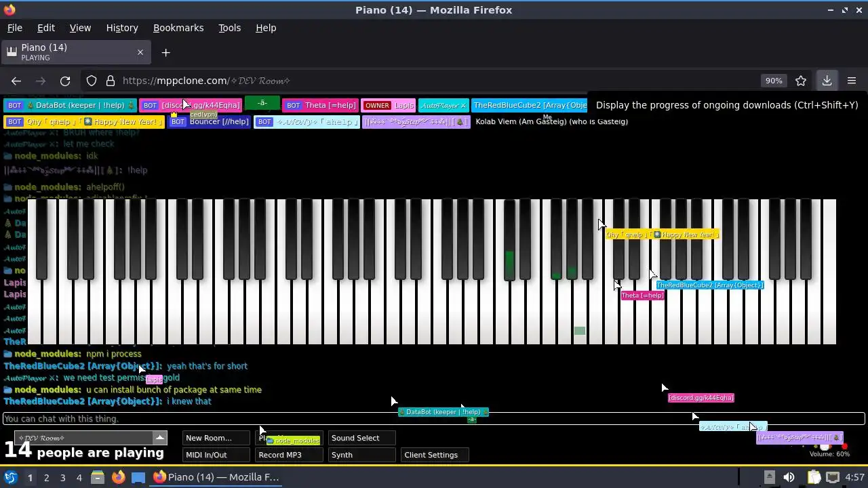Select the Theta [=help] bot tag
868x488 pixels.
coord(321,105)
